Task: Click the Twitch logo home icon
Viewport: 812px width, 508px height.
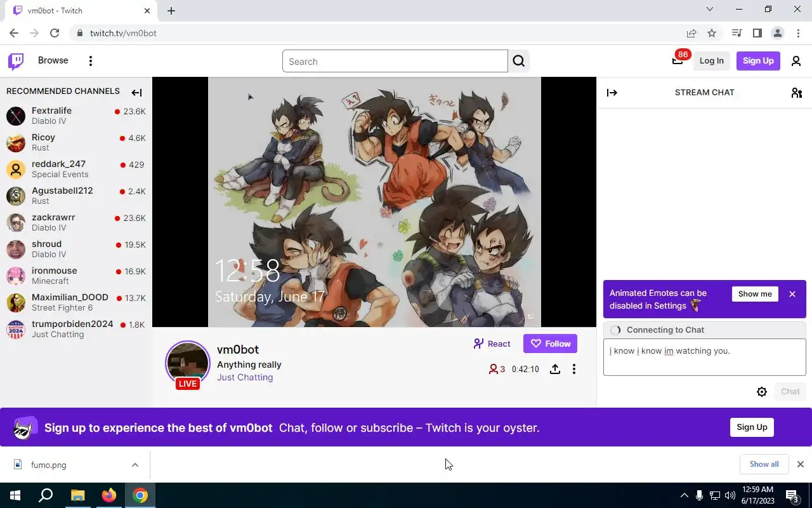Action: tap(16, 61)
